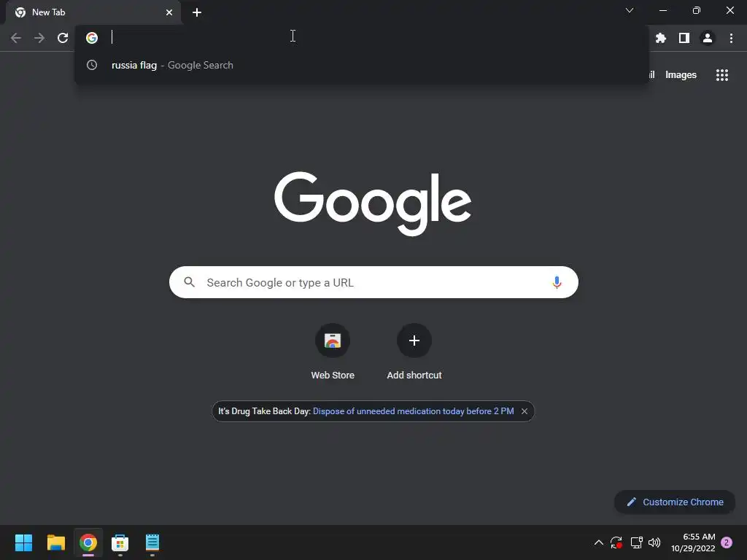Click the Google logo
747x560 pixels.
pos(373,203)
